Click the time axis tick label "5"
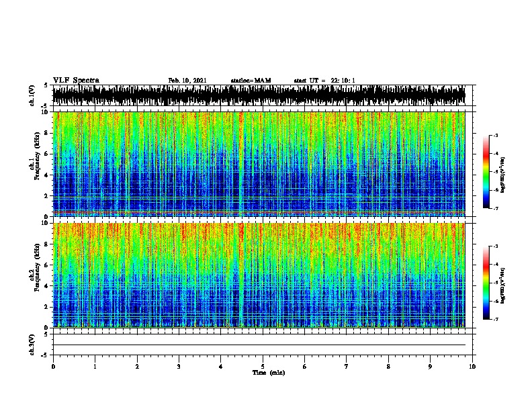 click(x=263, y=366)
